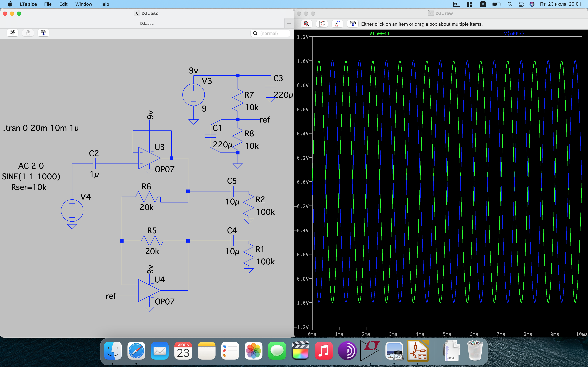This screenshot has height=367, width=588.
Task: Click the Halt simulation hand icon
Action: [28, 33]
